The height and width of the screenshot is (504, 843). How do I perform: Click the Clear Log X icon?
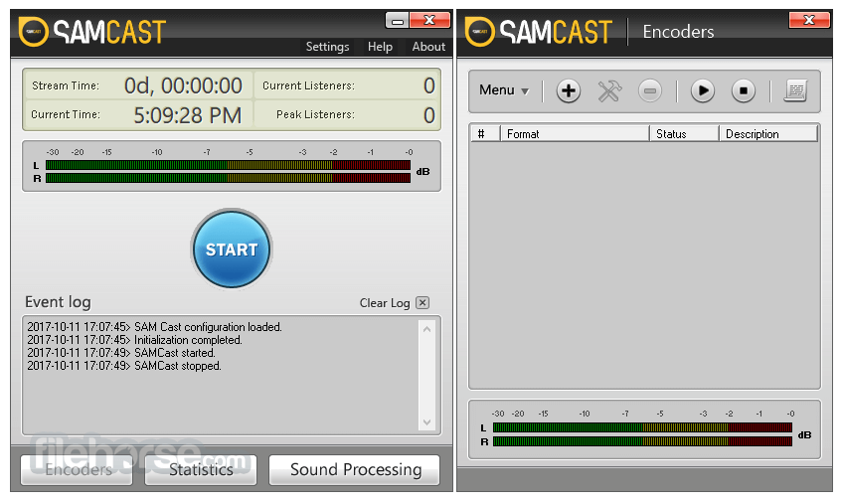[422, 303]
